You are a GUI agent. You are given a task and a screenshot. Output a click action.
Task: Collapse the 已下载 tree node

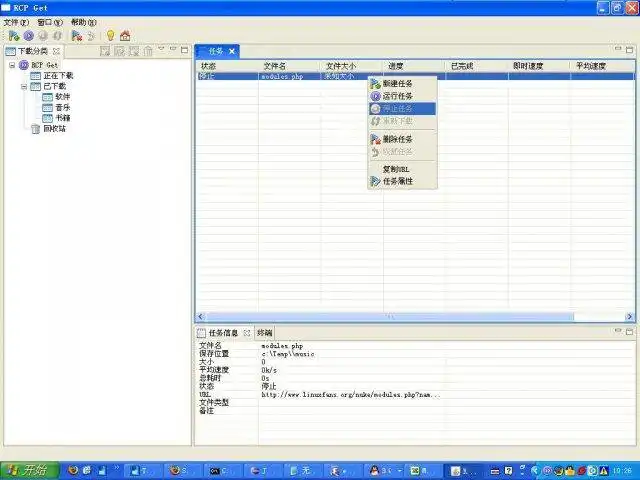click(24, 87)
